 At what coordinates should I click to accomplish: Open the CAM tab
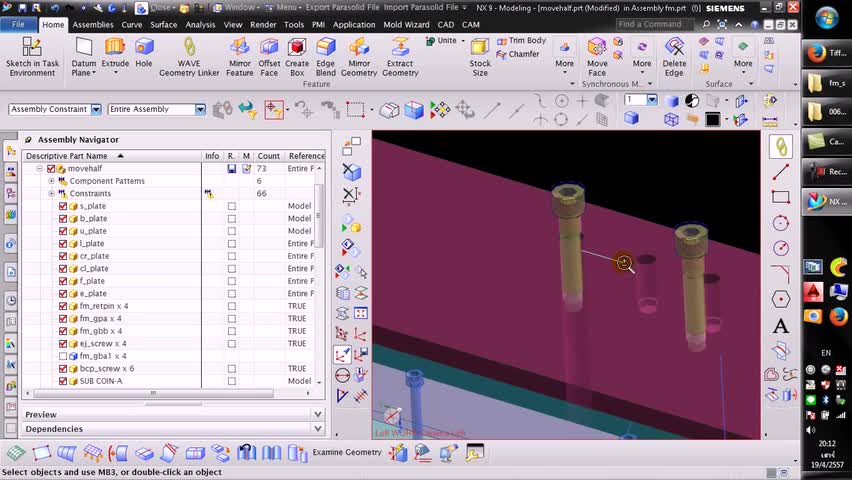pos(471,25)
